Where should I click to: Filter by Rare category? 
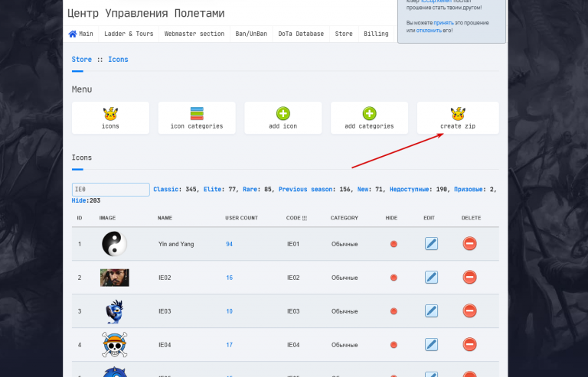pos(250,190)
